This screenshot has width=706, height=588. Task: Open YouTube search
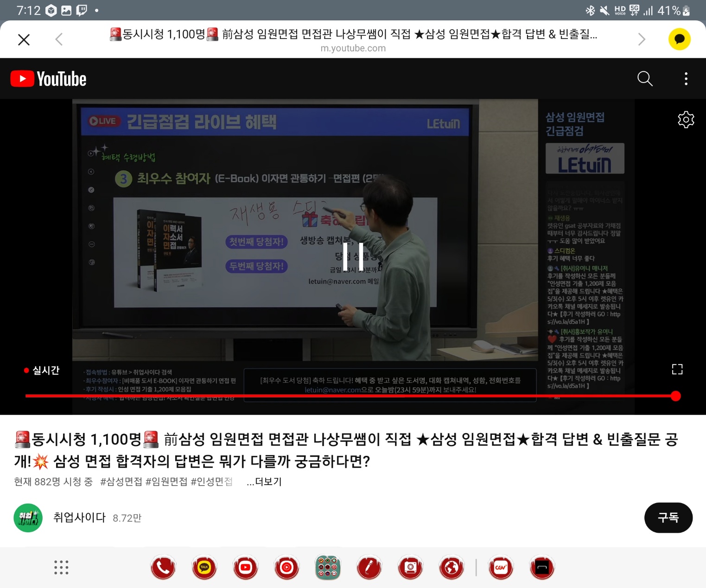pos(645,79)
